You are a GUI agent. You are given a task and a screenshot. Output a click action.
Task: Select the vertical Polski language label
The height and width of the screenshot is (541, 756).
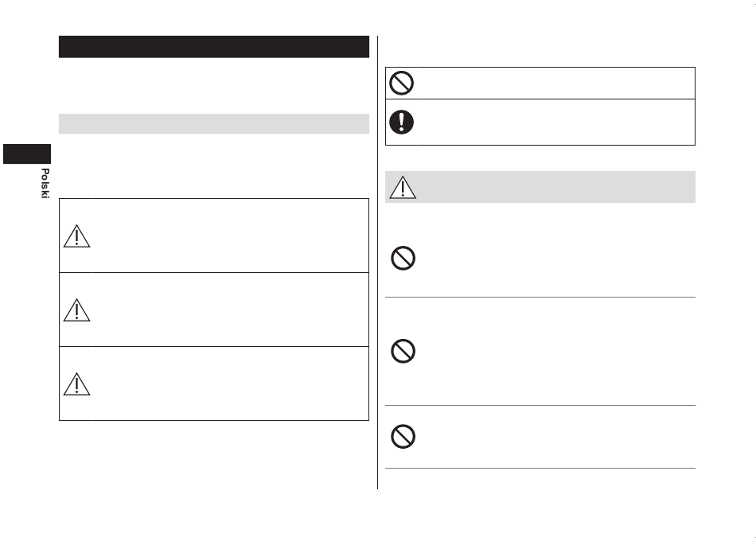click(x=45, y=183)
